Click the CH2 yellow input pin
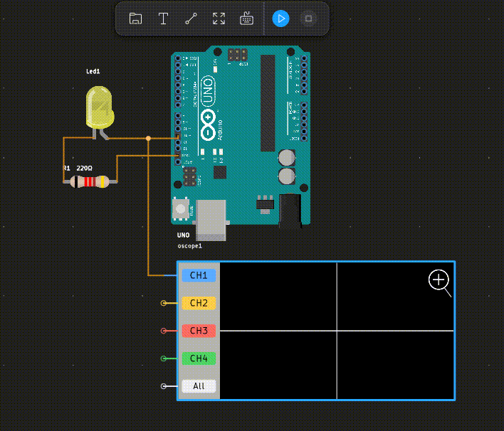The height and width of the screenshot is (431, 504). (164, 303)
